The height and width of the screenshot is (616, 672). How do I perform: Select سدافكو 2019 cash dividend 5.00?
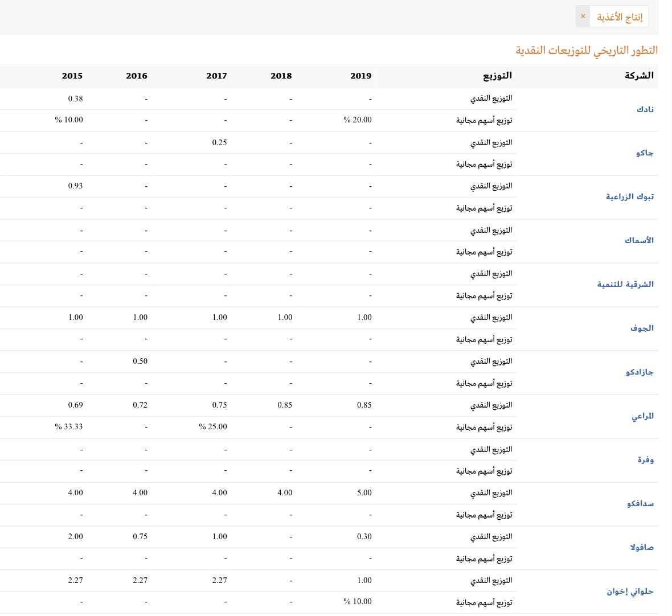(x=364, y=492)
